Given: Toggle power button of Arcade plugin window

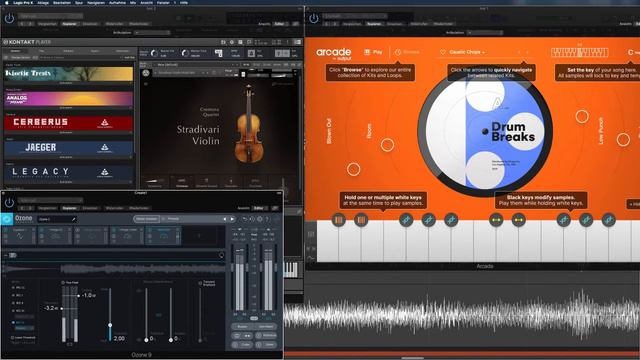Looking at the screenshot, I should (x=313, y=18).
